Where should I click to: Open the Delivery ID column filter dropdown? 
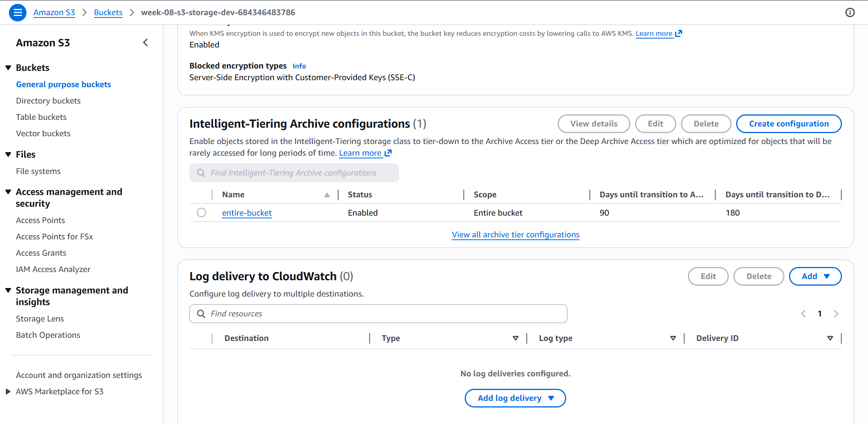(830, 338)
